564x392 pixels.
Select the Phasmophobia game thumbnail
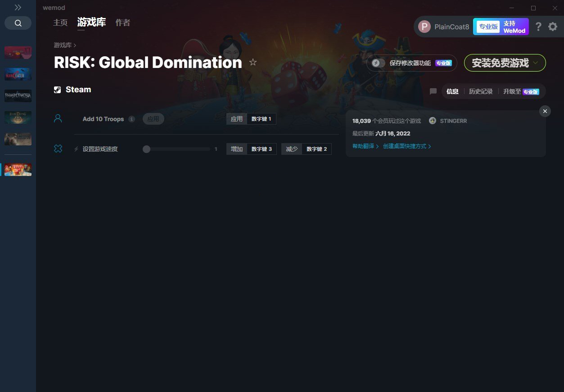[x=18, y=96]
